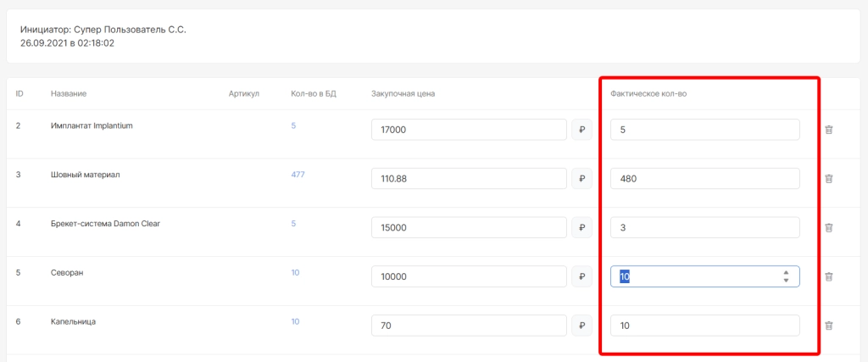
Task: Click ruble icon next to price 110.88
Action: pyautogui.click(x=582, y=179)
